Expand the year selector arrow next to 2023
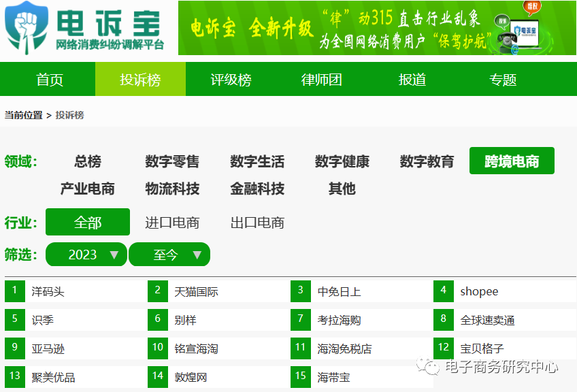Screen dimensions: 577x392 114,255
